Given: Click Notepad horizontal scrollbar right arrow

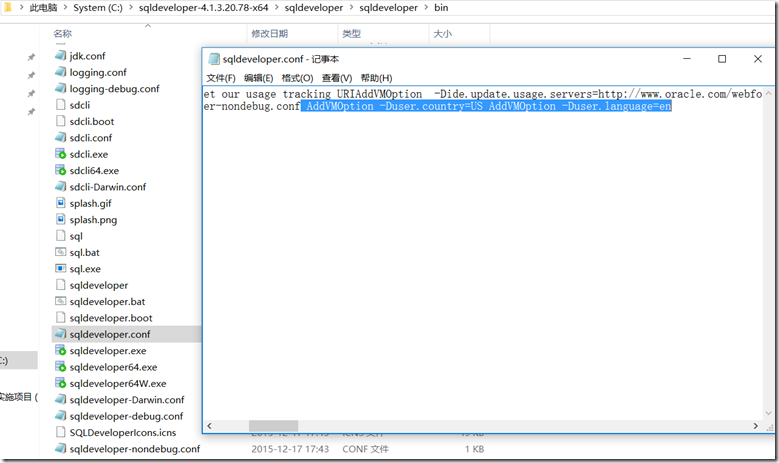Looking at the screenshot, I should pos(756,426).
